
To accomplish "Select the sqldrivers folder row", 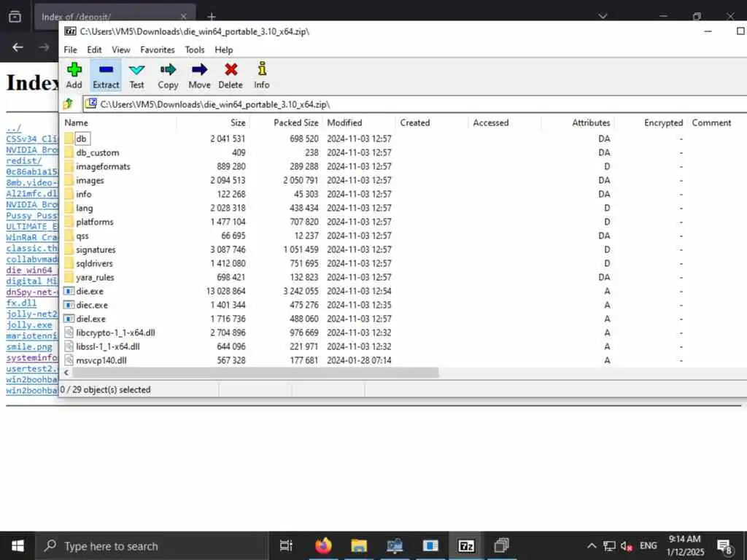I will click(404, 262).
